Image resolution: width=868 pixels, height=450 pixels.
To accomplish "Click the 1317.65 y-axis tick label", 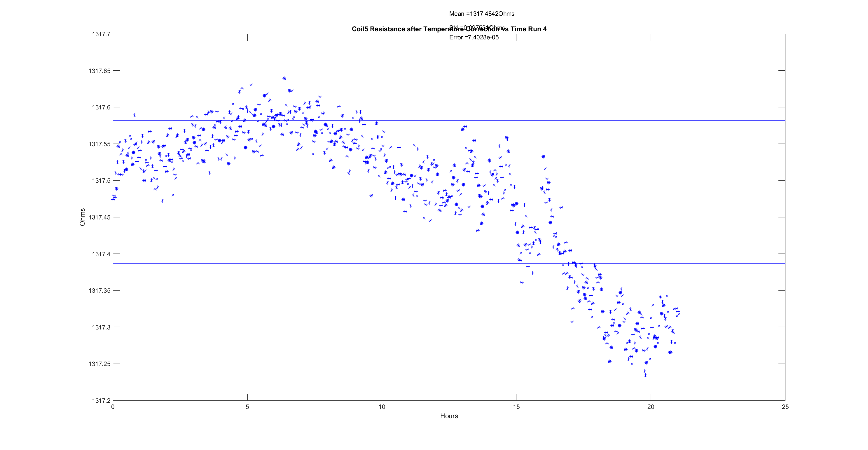I will [x=99, y=71].
